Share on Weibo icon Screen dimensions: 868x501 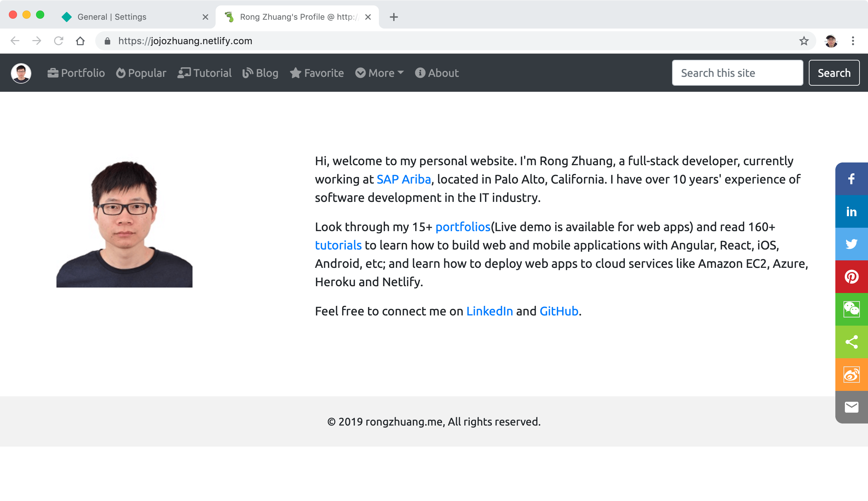[x=851, y=375]
